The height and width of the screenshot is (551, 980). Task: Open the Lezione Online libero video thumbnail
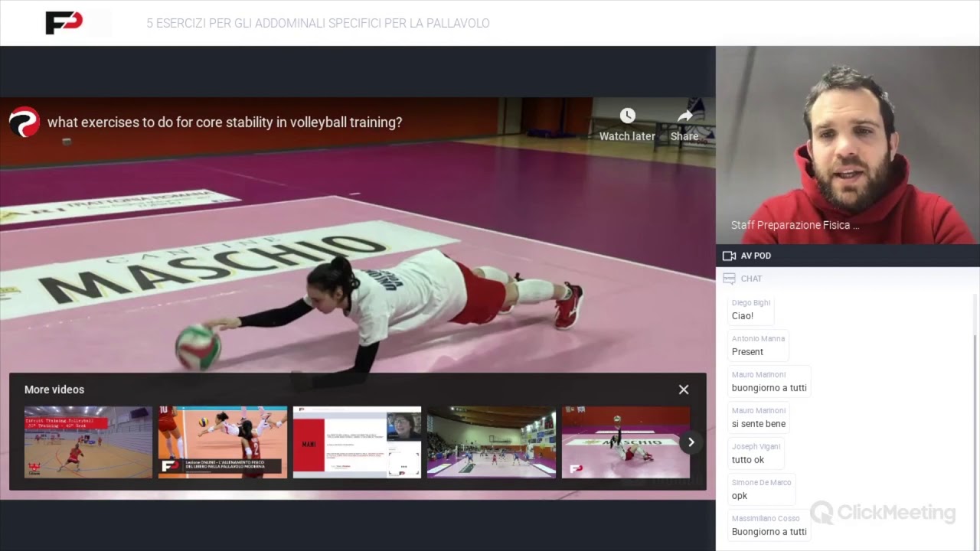(223, 442)
